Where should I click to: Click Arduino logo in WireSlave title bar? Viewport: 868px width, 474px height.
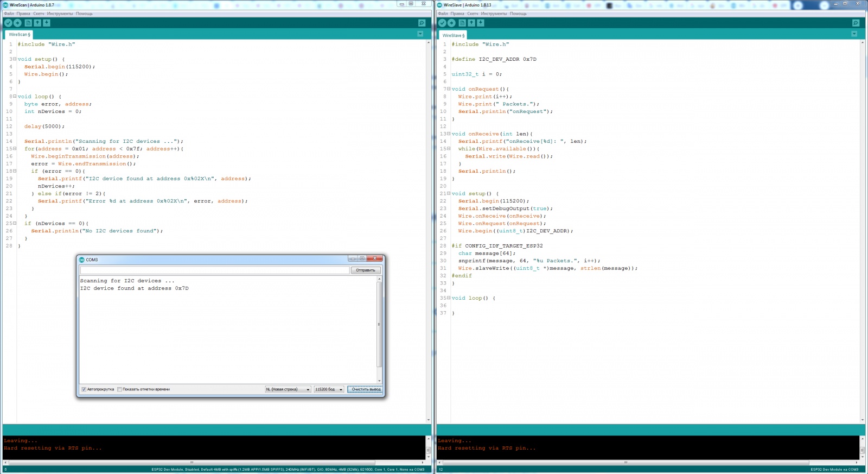(439, 5)
